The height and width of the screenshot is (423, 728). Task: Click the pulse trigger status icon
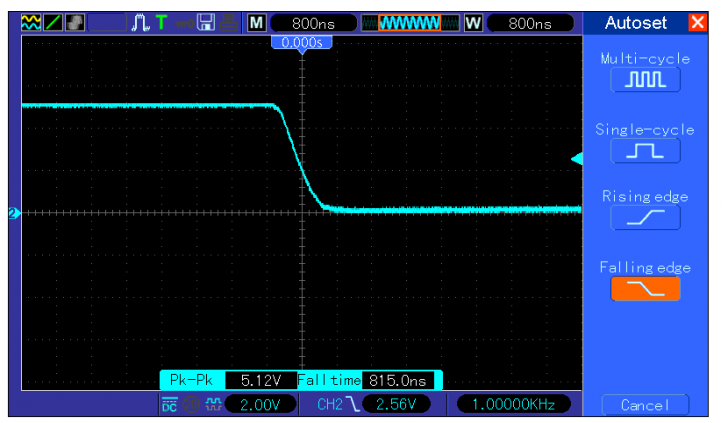point(141,22)
